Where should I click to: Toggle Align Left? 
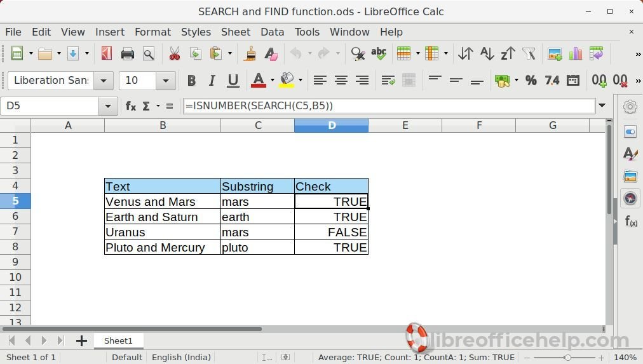[x=320, y=80]
